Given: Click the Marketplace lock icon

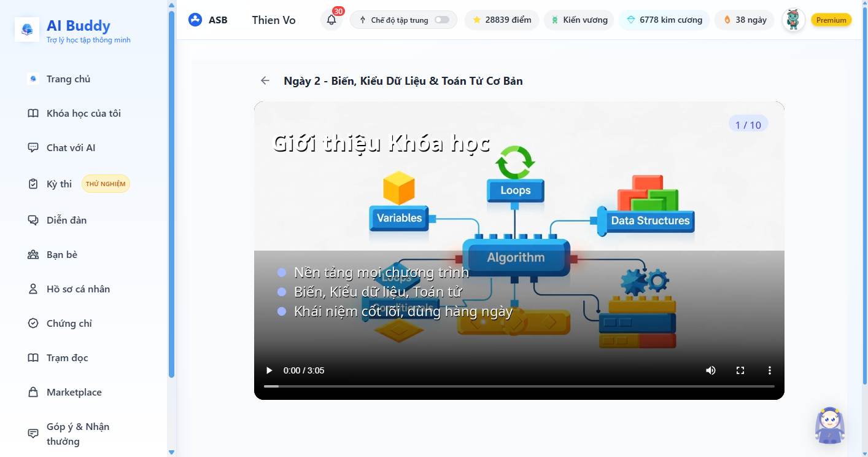Looking at the screenshot, I should [33, 392].
